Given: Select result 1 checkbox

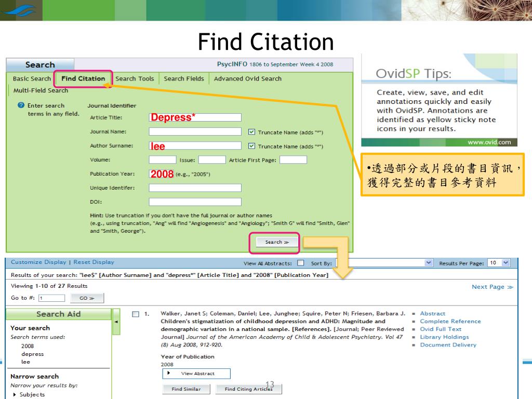Looking at the screenshot, I should (x=136, y=314).
